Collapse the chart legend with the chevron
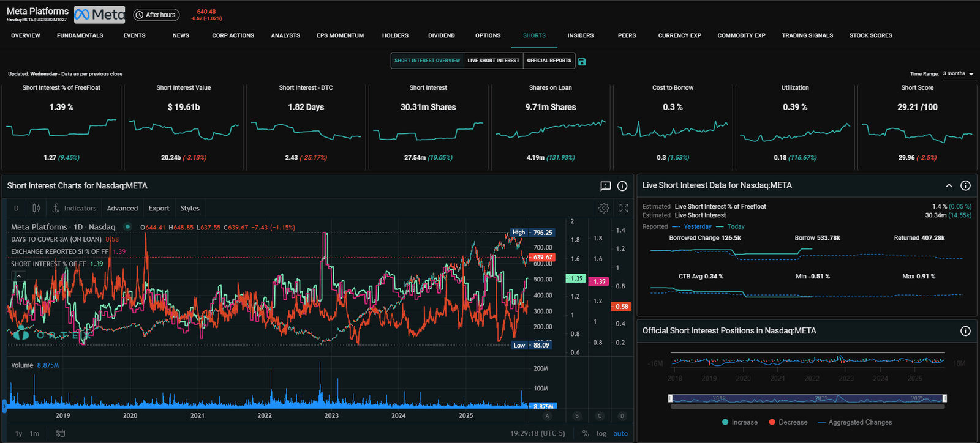The height and width of the screenshot is (443, 980). click(x=19, y=277)
